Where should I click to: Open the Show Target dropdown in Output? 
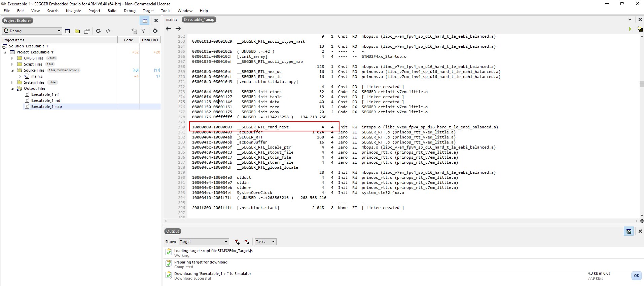coord(204,242)
